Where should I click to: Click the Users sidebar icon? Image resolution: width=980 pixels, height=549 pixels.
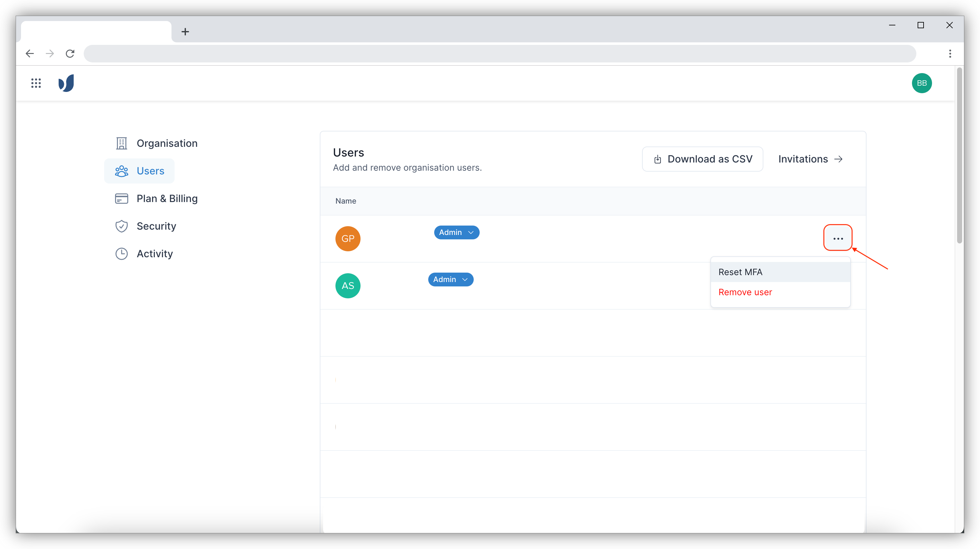(121, 170)
